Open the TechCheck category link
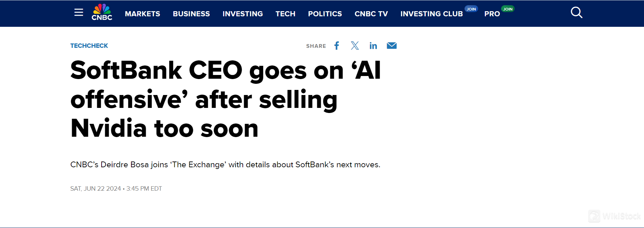 coord(89,46)
